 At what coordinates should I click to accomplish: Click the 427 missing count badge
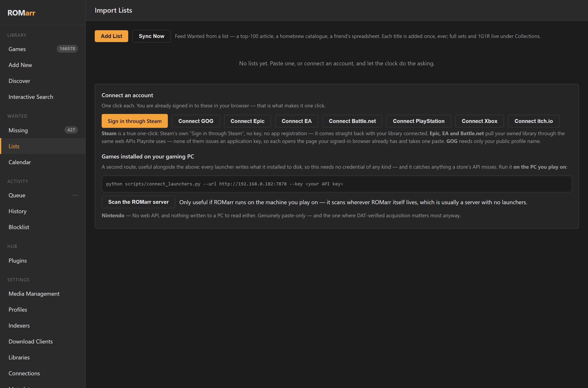click(71, 130)
